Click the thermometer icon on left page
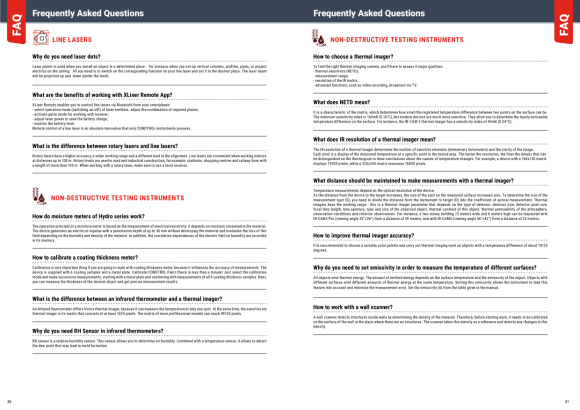The width and height of the screenshot is (580, 410). [x=39, y=196]
